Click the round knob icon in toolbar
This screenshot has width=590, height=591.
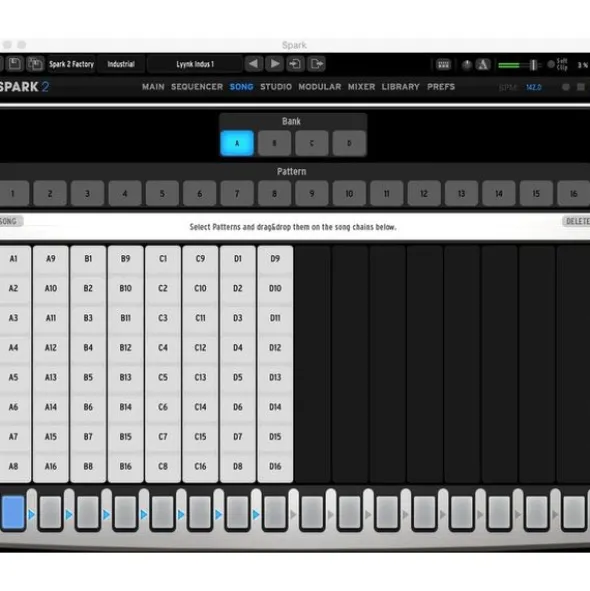pos(467,65)
